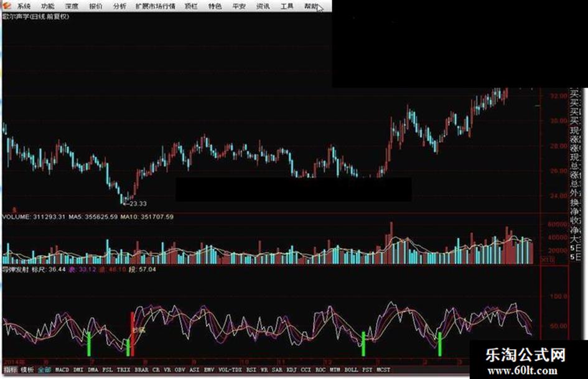Select the SAR indicator

click(277, 370)
